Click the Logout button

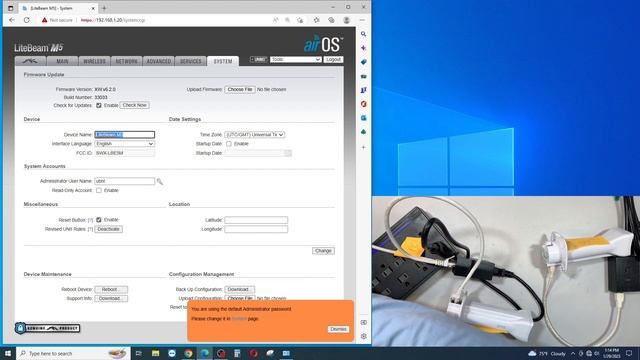coord(333,60)
